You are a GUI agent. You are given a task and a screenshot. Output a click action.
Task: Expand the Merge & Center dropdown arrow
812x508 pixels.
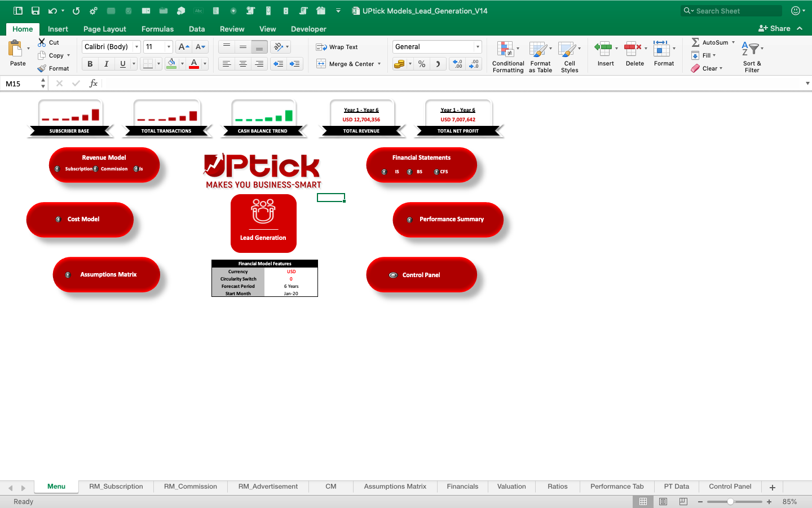(379, 64)
